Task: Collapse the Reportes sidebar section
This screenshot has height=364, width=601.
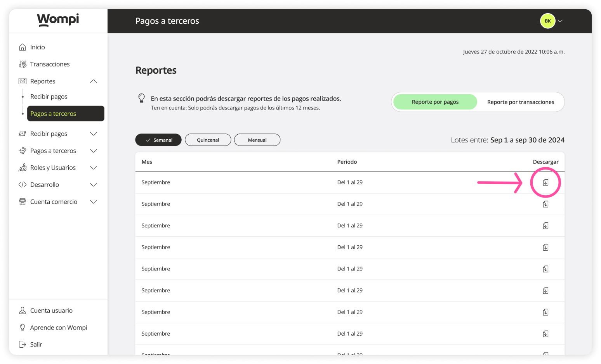Action: 93,81
